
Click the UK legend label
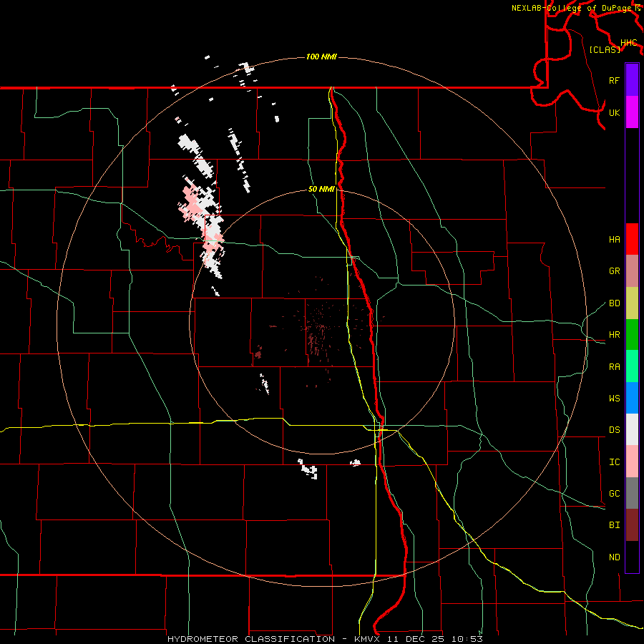click(x=614, y=112)
